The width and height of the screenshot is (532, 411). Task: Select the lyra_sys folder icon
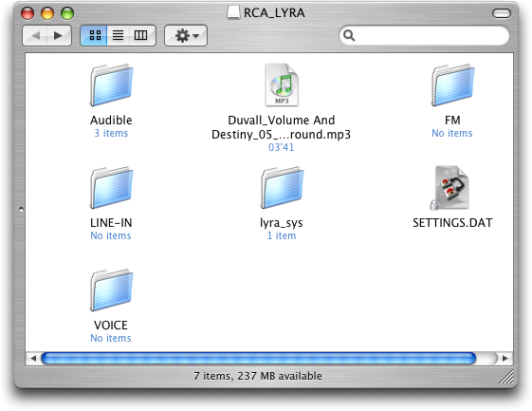[x=282, y=188]
